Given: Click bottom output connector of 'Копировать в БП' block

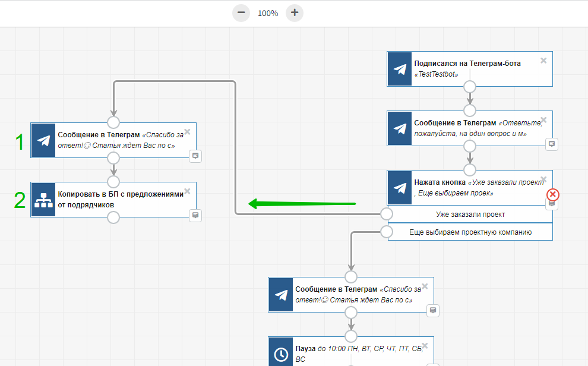Looking at the screenshot, I should click(113, 217).
